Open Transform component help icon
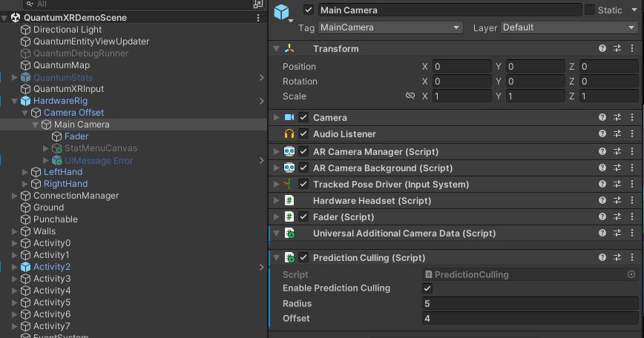This screenshot has width=644, height=338. point(602,48)
